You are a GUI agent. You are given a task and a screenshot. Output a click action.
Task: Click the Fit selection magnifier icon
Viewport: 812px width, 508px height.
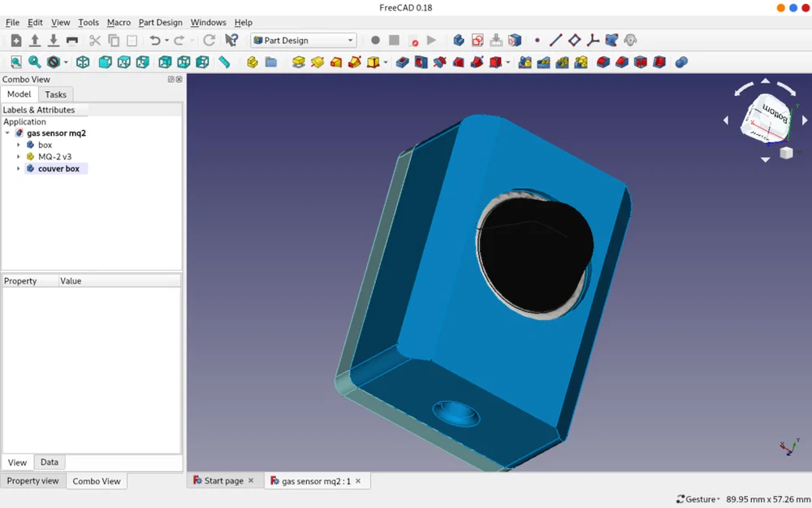click(35, 63)
